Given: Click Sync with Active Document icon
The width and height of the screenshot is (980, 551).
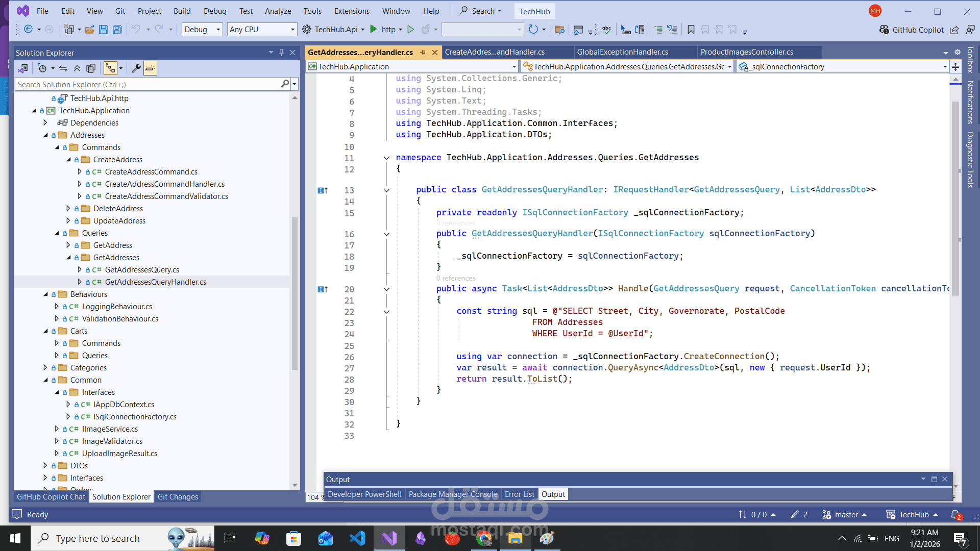Looking at the screenshot, I should [63, 68].
